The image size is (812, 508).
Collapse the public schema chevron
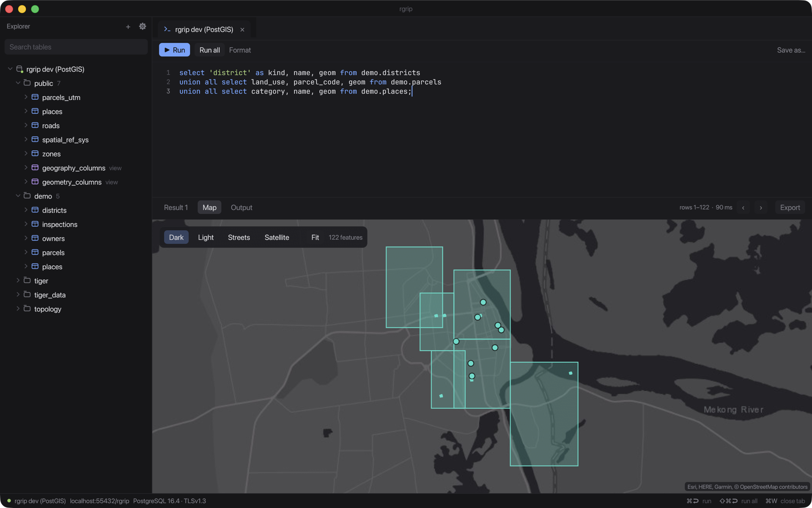[x=18, y=83]
